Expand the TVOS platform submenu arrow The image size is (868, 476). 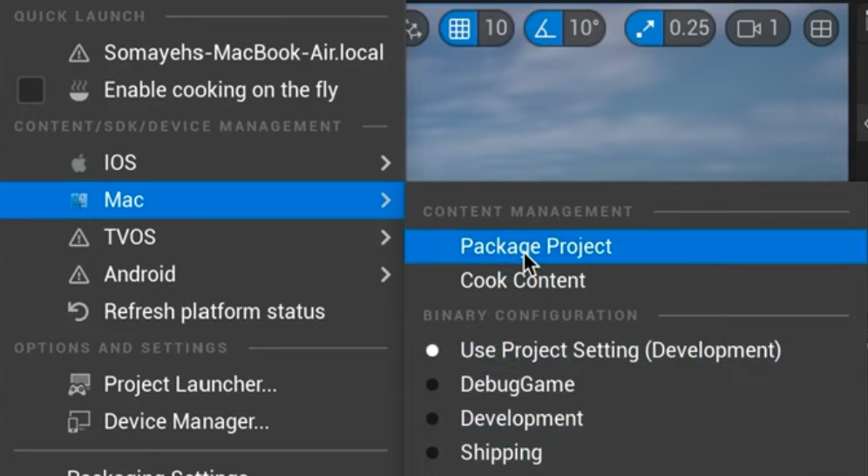point(385,237)
